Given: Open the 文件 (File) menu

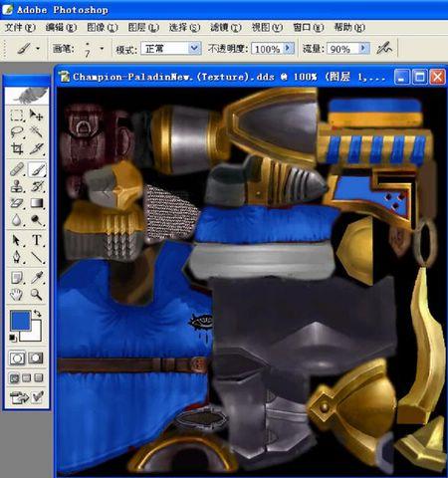Looking at the screenshot, I should pos(20,27).
